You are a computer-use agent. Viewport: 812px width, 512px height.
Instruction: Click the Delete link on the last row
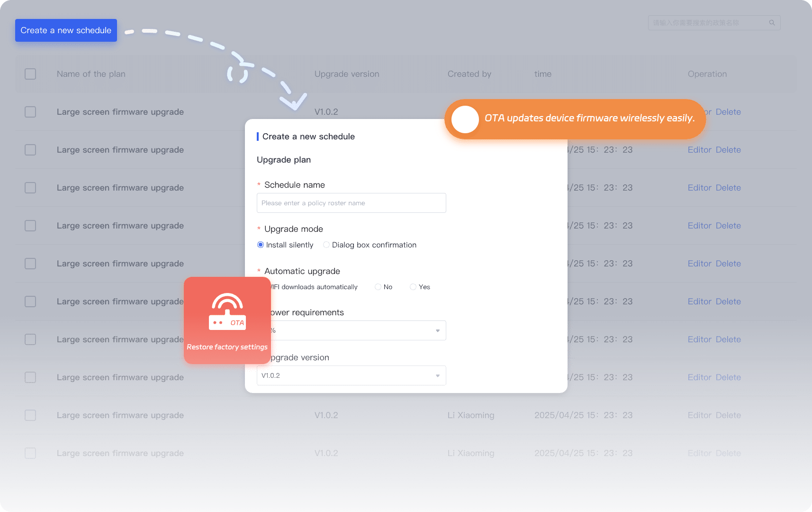[728, 453]
